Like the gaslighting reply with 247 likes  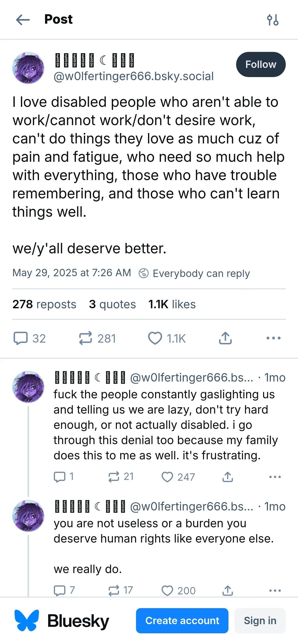pos(167,477)
